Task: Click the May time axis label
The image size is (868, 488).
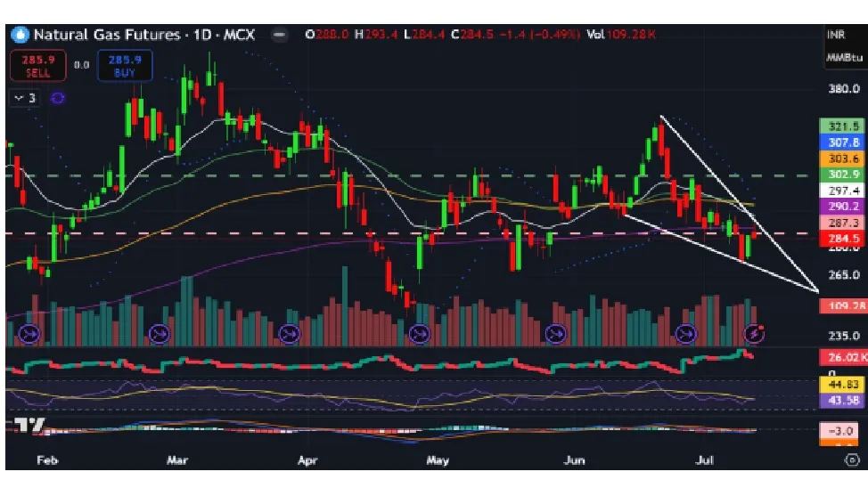Action: pos(438,460)
